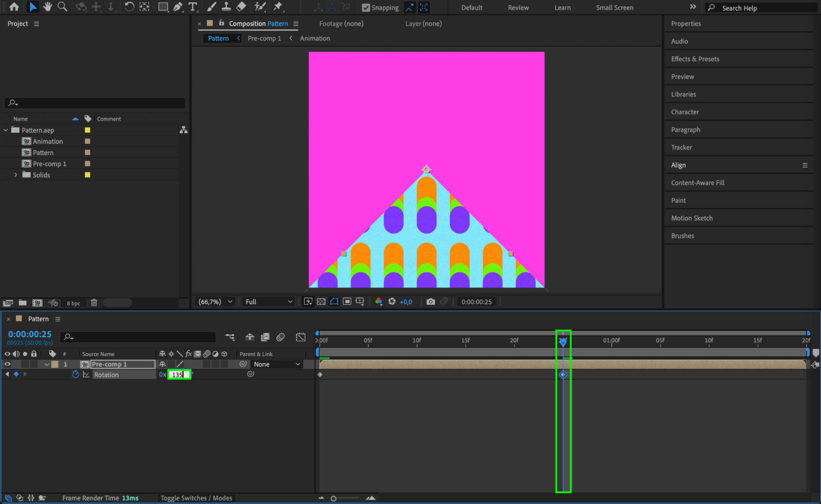Viewport: 821px width, 504px height.
Task: Select the Pen tool
Action: pos(178,7)
